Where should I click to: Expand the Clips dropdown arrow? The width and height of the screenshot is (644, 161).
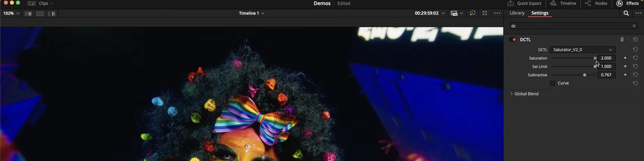coord(52,3)
